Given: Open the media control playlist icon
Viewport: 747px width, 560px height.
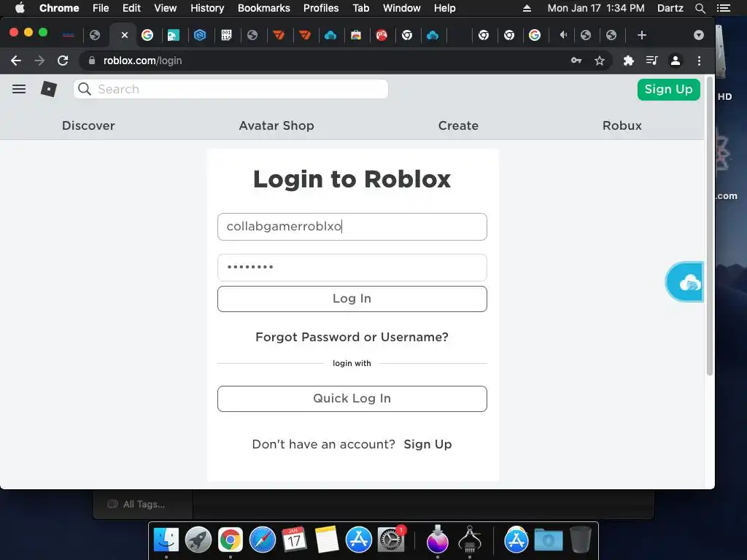Looking at the screenshot, I should click(651, 61).
